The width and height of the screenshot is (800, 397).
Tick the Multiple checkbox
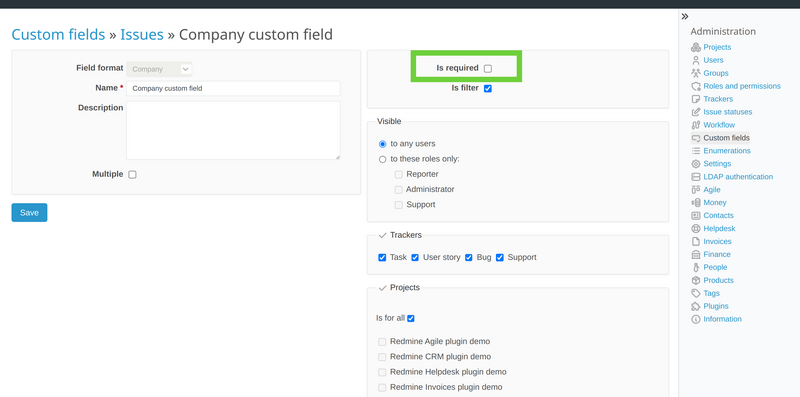click(133, 175)
